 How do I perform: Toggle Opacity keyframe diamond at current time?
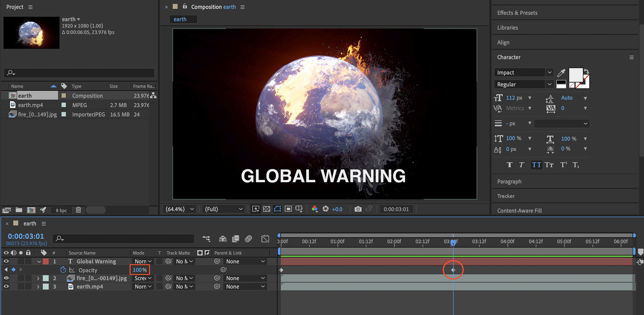pos(13,270)
